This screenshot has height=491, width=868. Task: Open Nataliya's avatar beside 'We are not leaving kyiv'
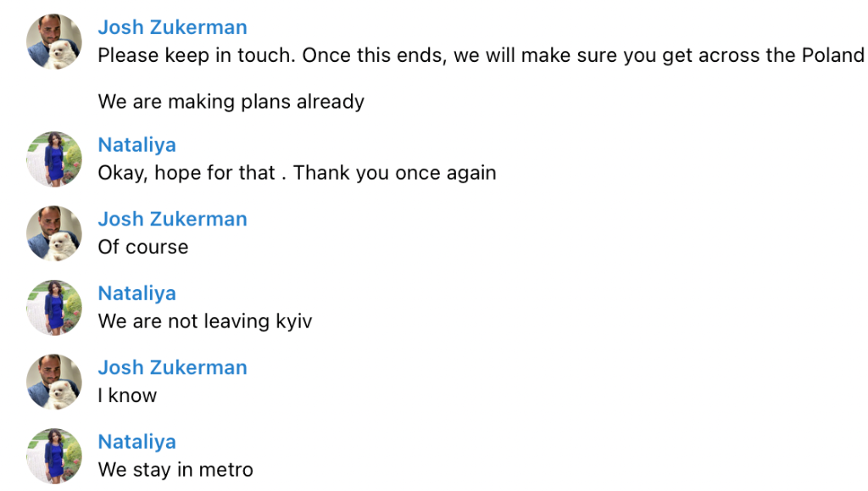point(54,307)
